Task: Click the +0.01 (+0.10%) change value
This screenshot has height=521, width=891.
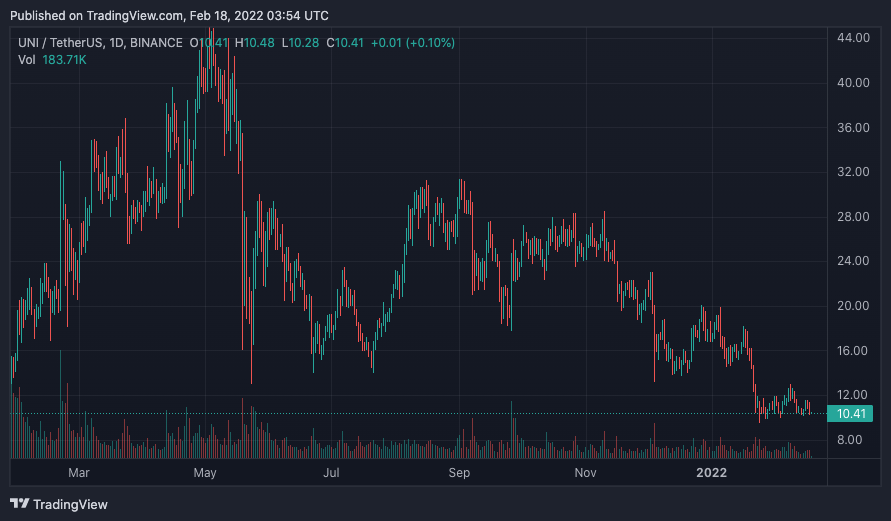Action: [413, 43]
